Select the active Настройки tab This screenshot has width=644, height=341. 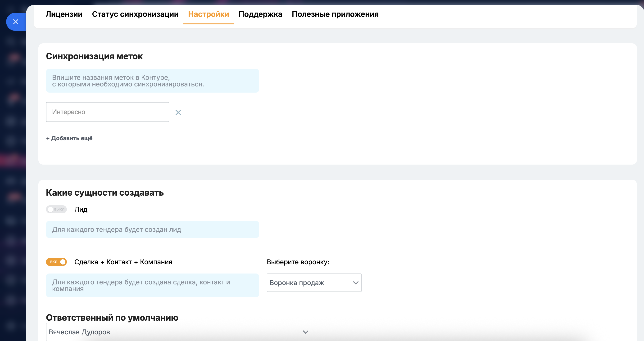pyautogui.click(x=209, y=14)
